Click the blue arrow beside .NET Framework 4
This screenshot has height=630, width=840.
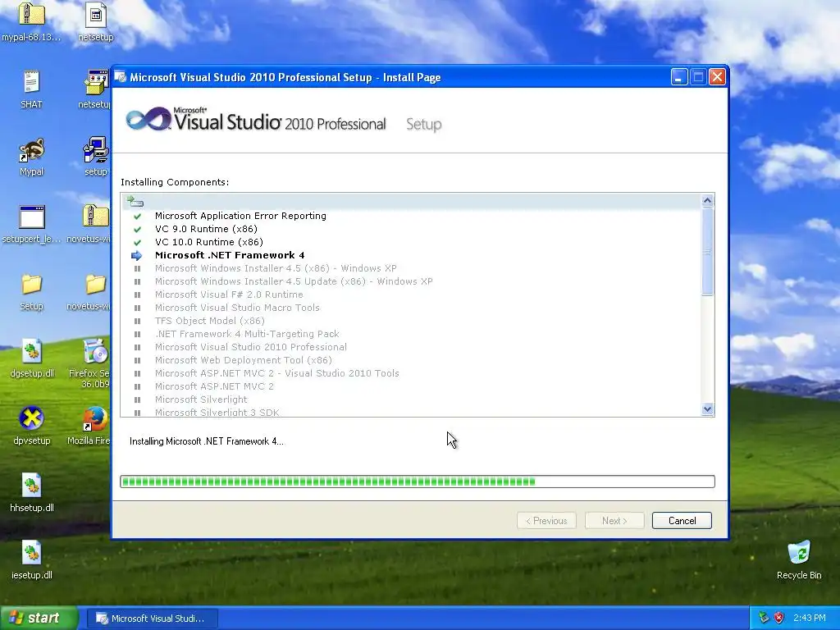click(137, 256)
